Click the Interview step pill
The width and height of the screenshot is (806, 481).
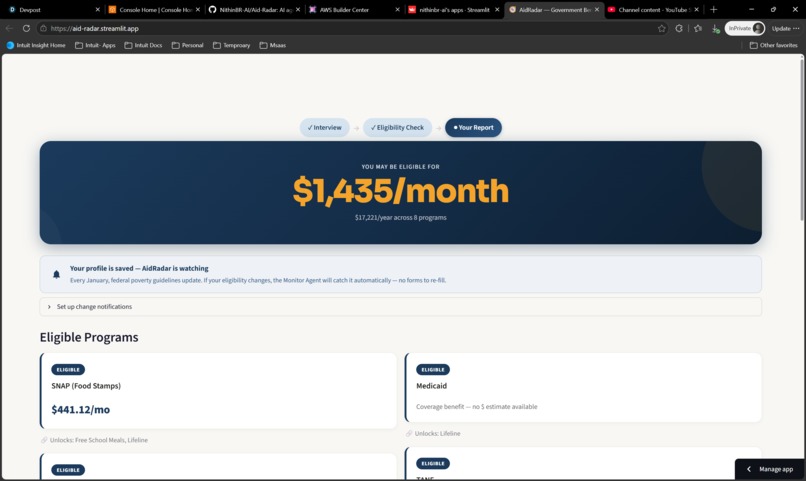click(x=324, y=127)
